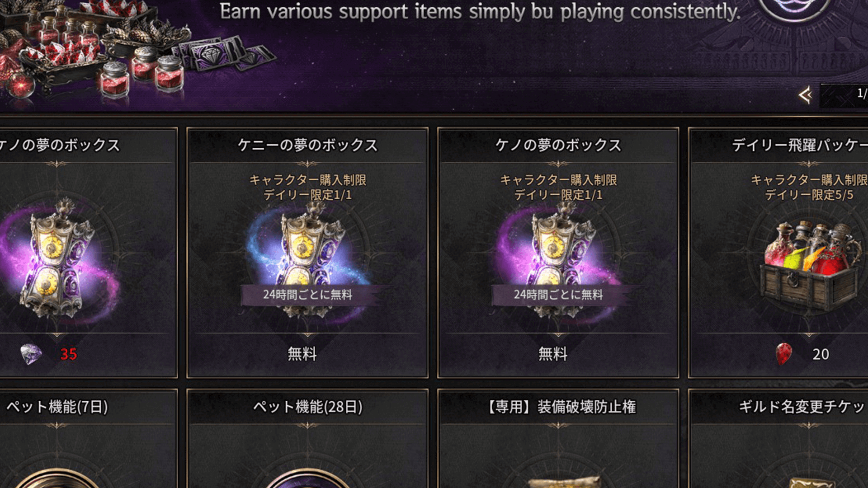This screenshot has height=488, width=868.
Task: Click the デイリー限定5/5 purchase limit text
Action: pyautogui.click(x=809, y=195)
